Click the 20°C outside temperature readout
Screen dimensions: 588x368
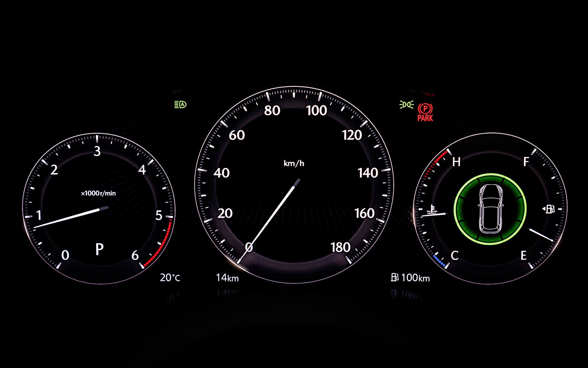(170, 278)
